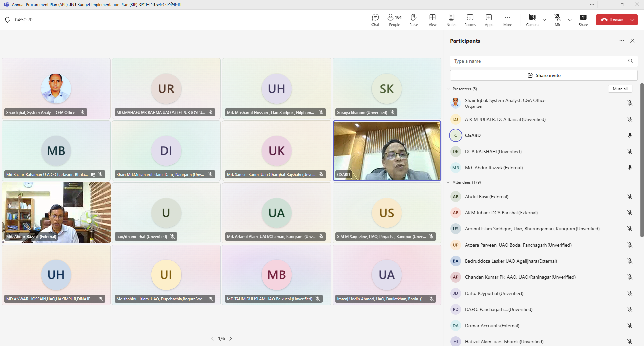Toggle the People panel tab

(x=394, y=20)
